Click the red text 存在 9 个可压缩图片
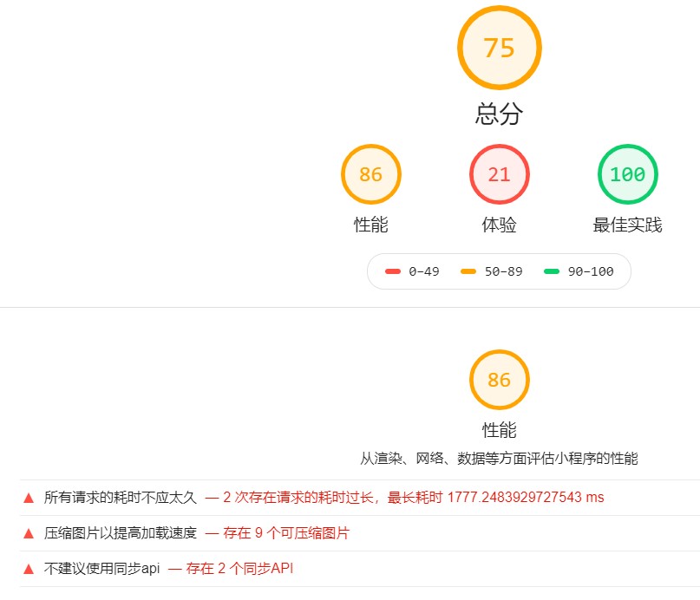 pyautogui.click(x=286, y=533)
